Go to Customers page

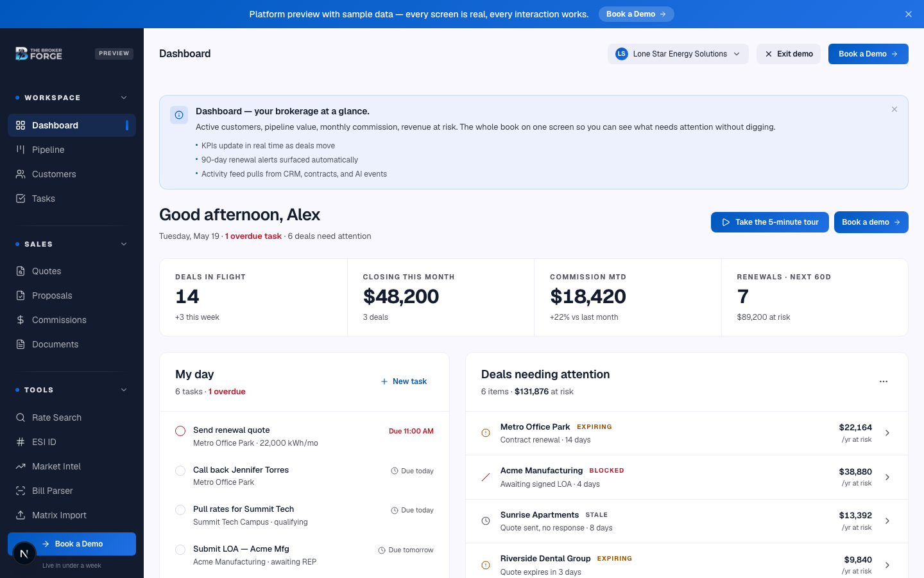72,174
